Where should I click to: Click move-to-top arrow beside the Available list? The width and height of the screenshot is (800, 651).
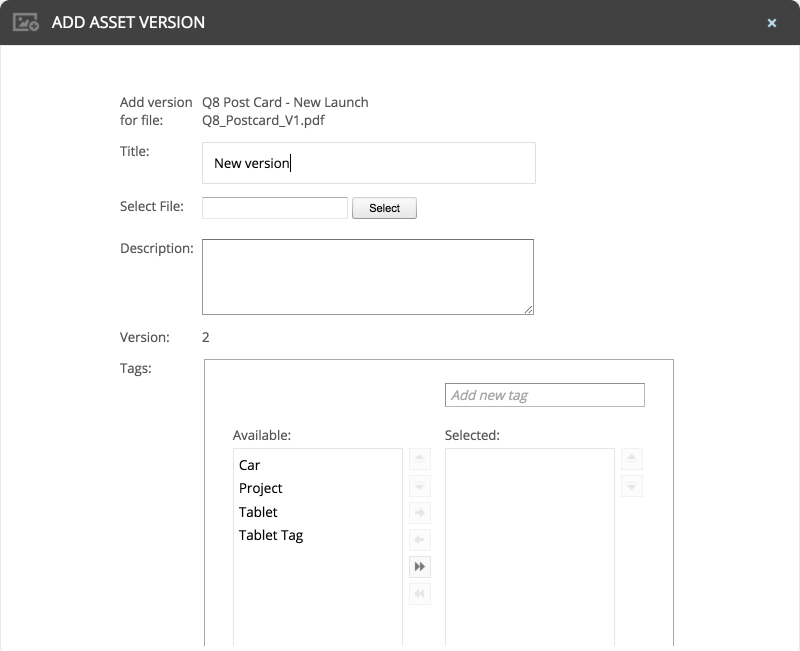[420, 460]
